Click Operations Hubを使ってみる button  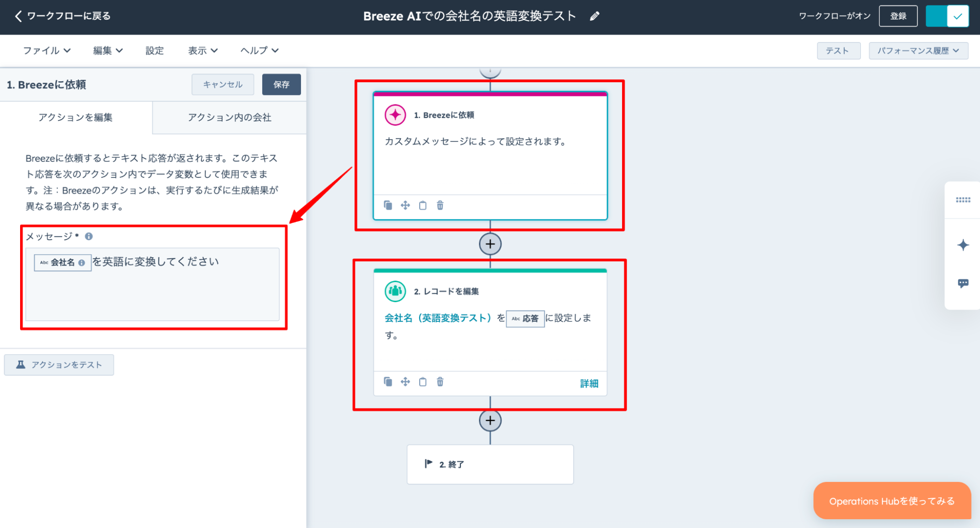[x=892, y=501]
